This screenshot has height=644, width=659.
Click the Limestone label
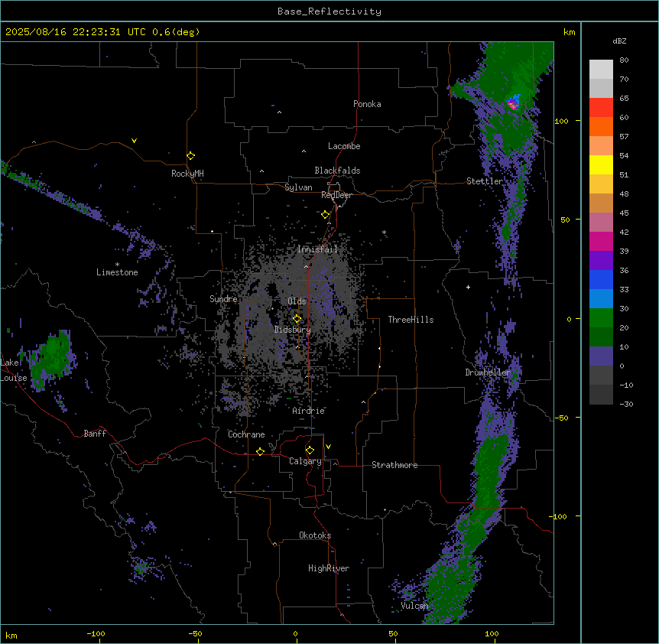[117, 272]
